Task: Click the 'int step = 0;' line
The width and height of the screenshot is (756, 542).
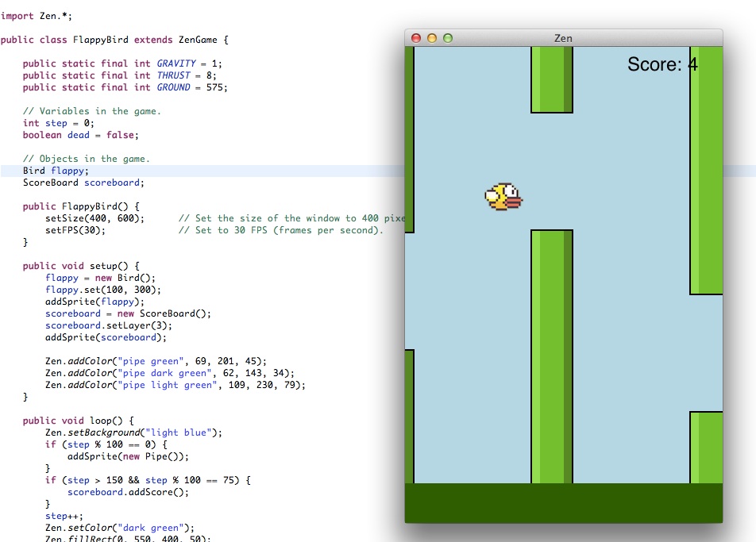Action: point(58,123)
